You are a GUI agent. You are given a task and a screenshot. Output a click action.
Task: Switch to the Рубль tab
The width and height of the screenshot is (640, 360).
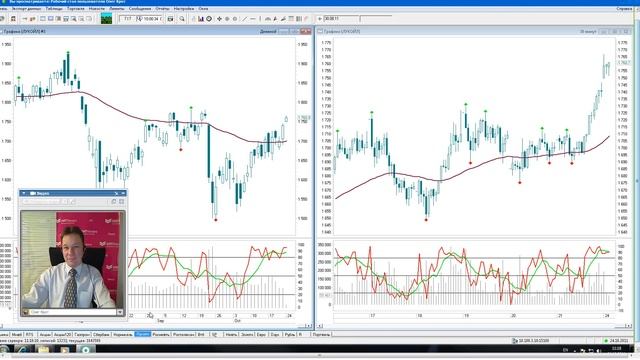pos(290,334)
